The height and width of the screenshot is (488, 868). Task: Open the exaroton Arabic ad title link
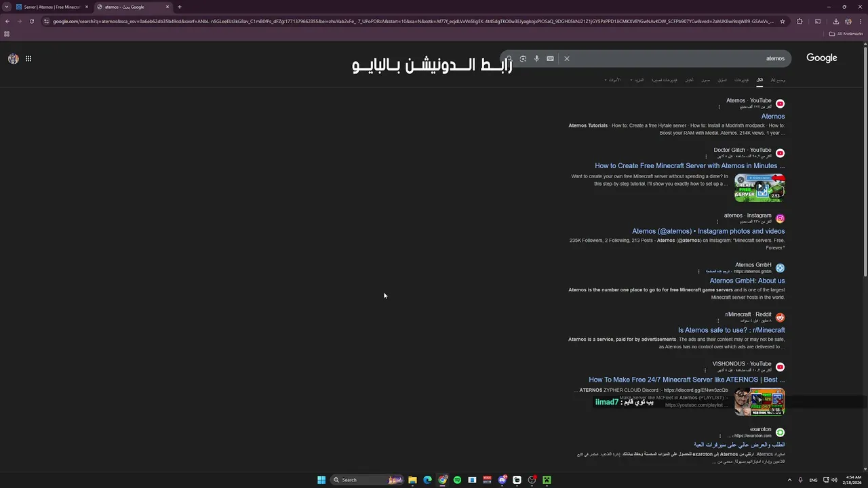(739, 445)
